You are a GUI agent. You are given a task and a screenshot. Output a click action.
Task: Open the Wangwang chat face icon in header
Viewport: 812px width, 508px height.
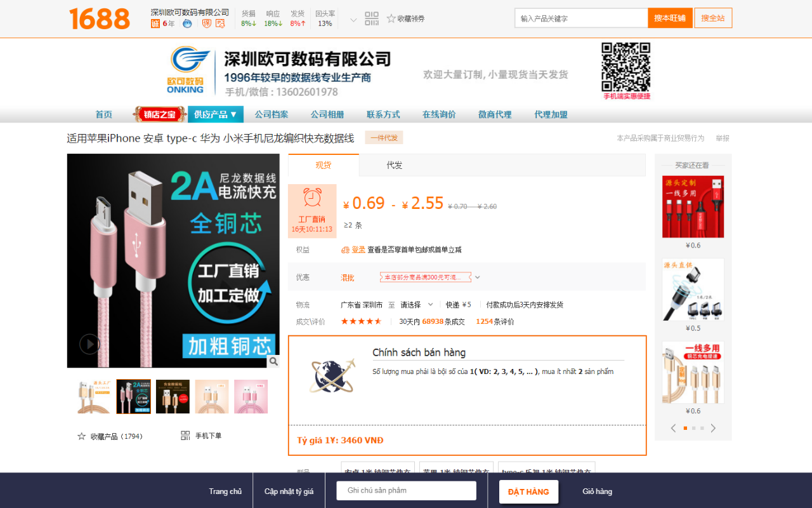187,23
